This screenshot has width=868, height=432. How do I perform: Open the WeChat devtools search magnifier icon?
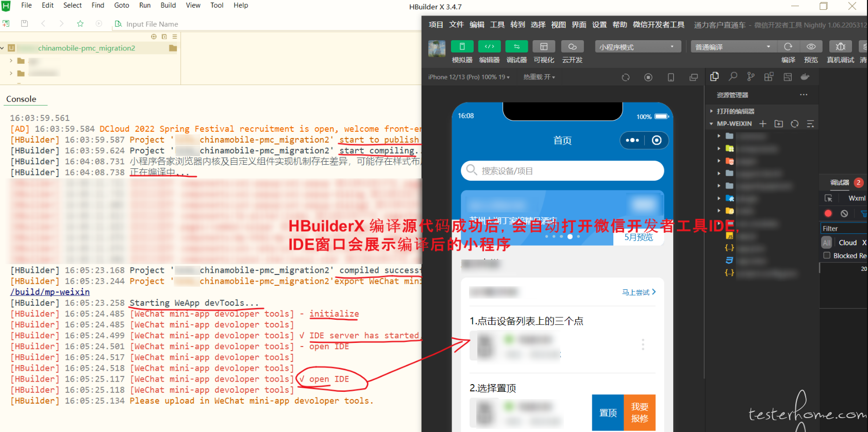click(733, 77)
